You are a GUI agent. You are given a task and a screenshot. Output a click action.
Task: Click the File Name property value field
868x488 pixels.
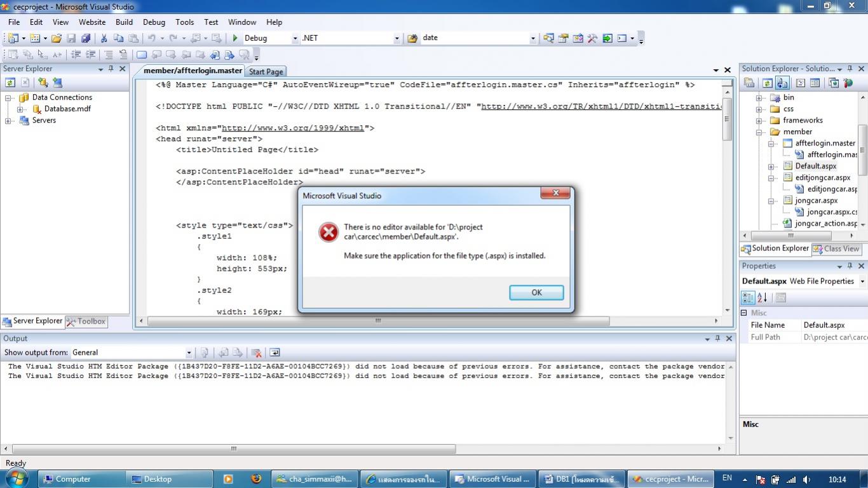coord(834,325)
